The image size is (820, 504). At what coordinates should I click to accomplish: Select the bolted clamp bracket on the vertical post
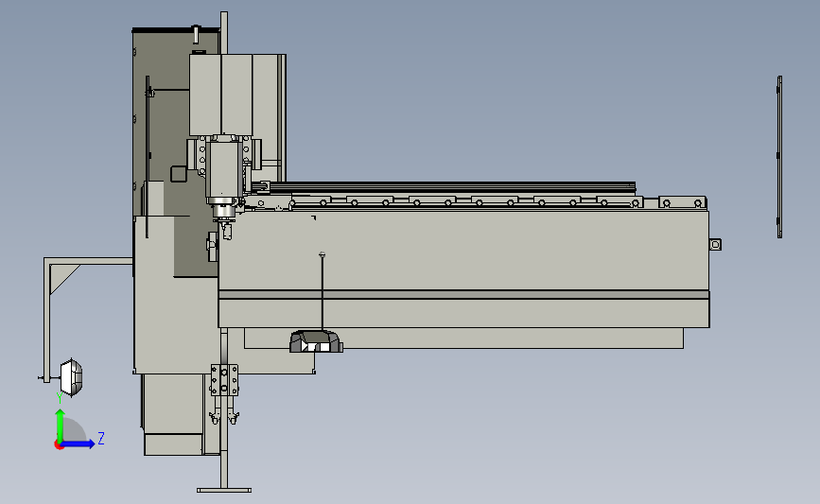coord(224,380)
